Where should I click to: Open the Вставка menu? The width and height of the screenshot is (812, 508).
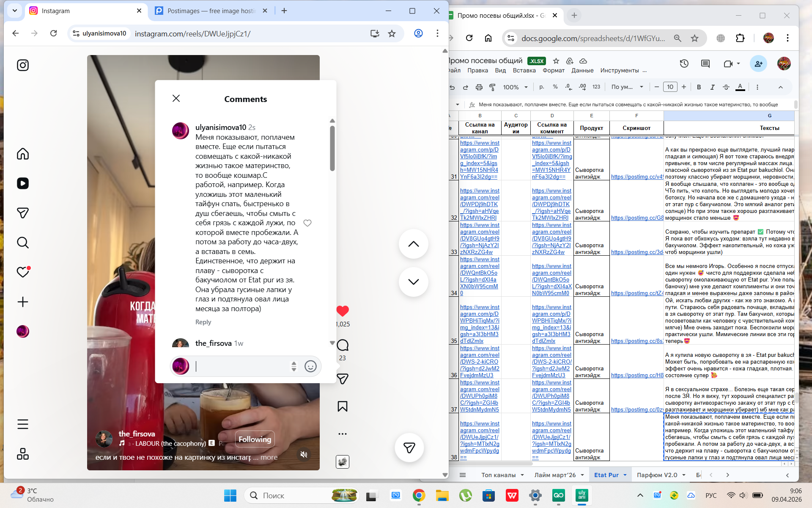tap(524, 70)
